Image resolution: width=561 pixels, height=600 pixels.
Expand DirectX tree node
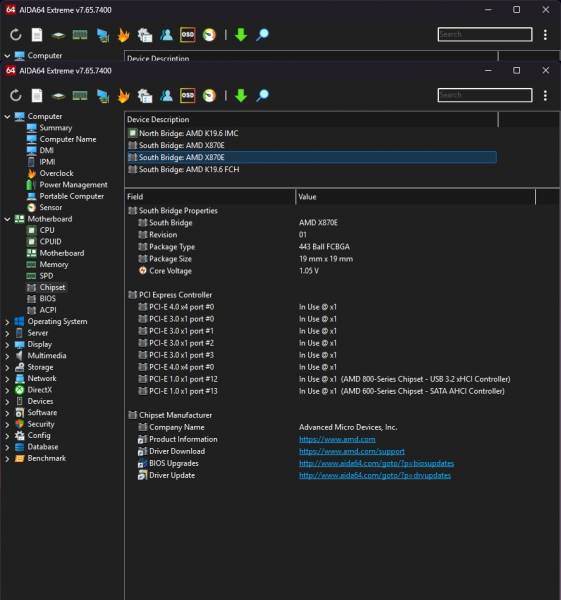[x=7, y=390]
